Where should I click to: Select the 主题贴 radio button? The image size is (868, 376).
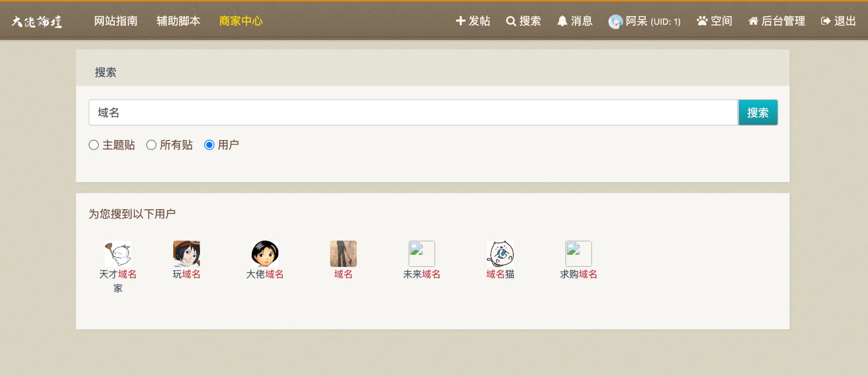(x=94, y=145)
